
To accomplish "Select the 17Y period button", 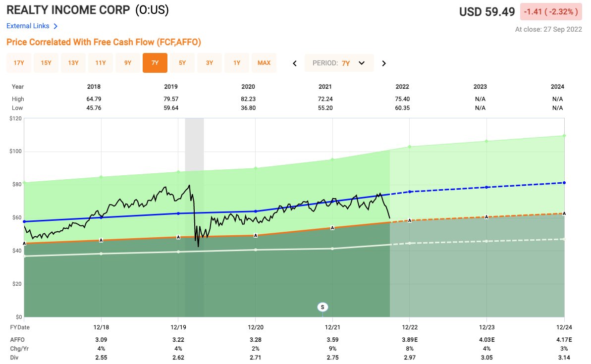I will click(18, 63).
